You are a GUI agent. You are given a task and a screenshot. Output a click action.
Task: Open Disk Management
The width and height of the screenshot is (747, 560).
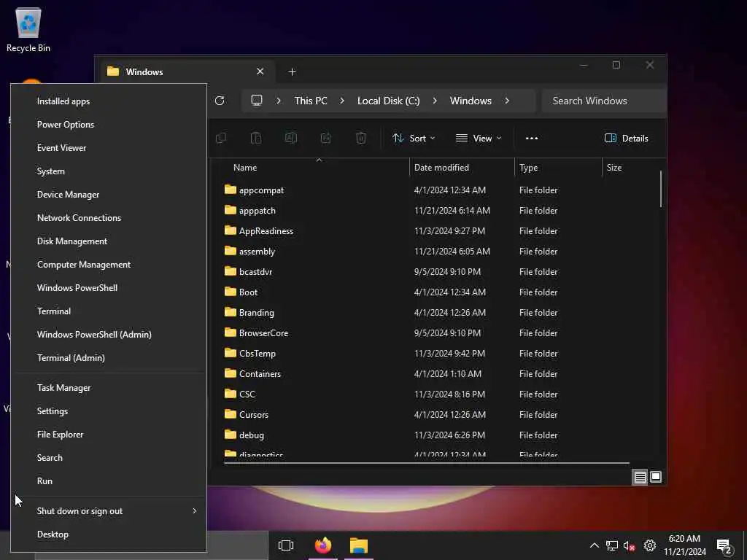(x=109, y=241)
